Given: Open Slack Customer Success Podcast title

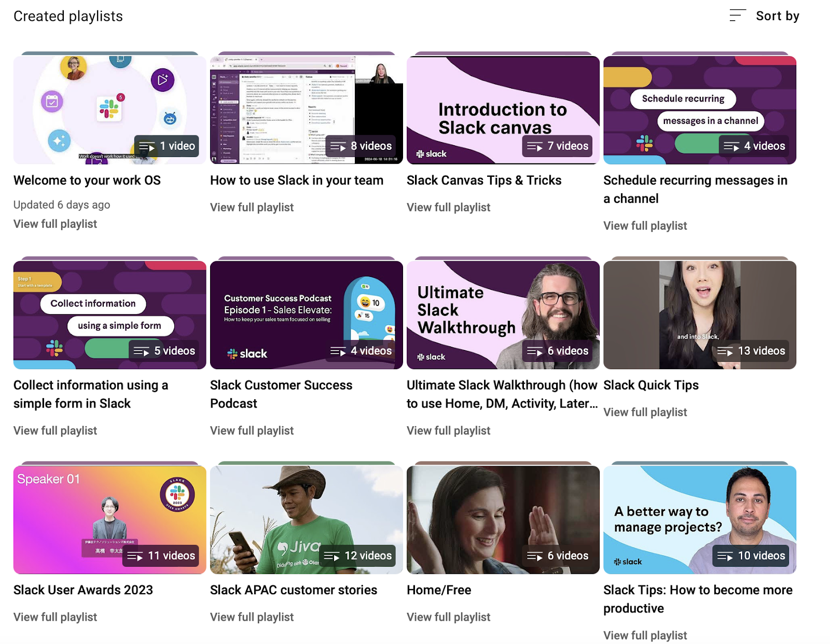Looking at the screenshot, I should point(281,394).
